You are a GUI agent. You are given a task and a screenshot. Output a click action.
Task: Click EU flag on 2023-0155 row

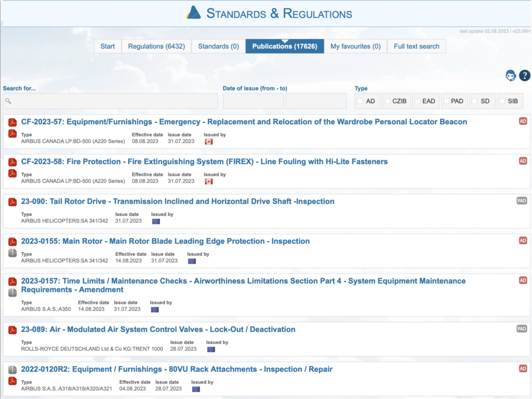pyautogui.click(x=192, y=261)
